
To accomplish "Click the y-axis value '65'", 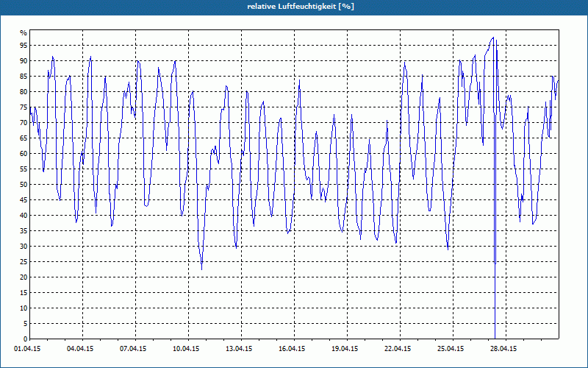I will [x=24, y=138].
